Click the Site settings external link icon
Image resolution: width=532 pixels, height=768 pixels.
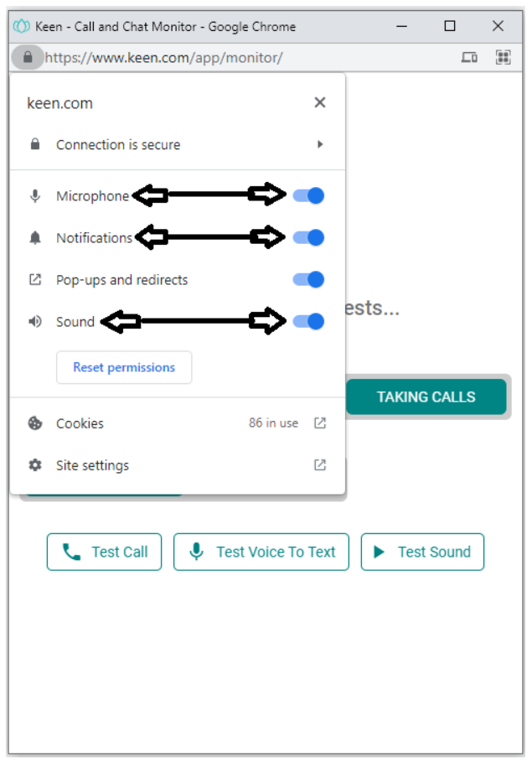[x=320, y=465]
